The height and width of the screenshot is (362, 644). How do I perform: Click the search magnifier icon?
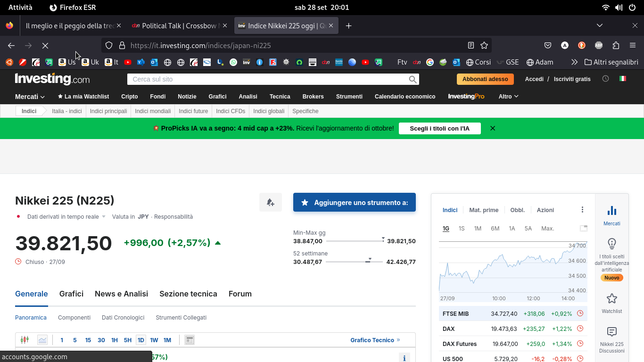(413, 79)
